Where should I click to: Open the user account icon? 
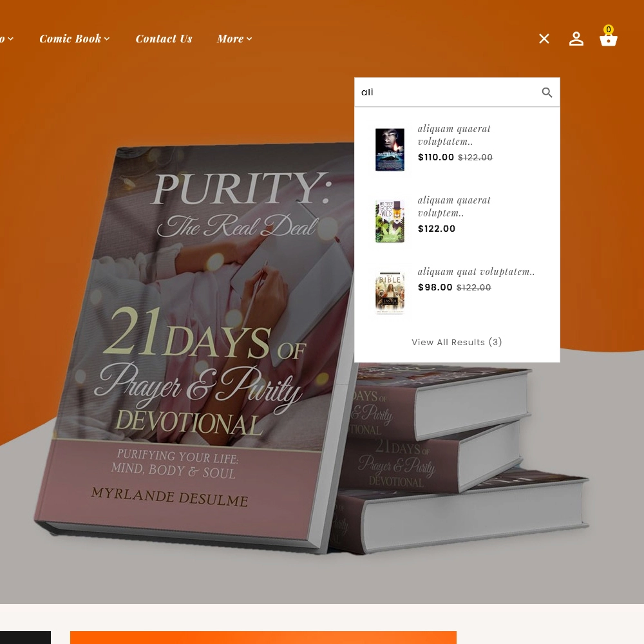[576, 39]
